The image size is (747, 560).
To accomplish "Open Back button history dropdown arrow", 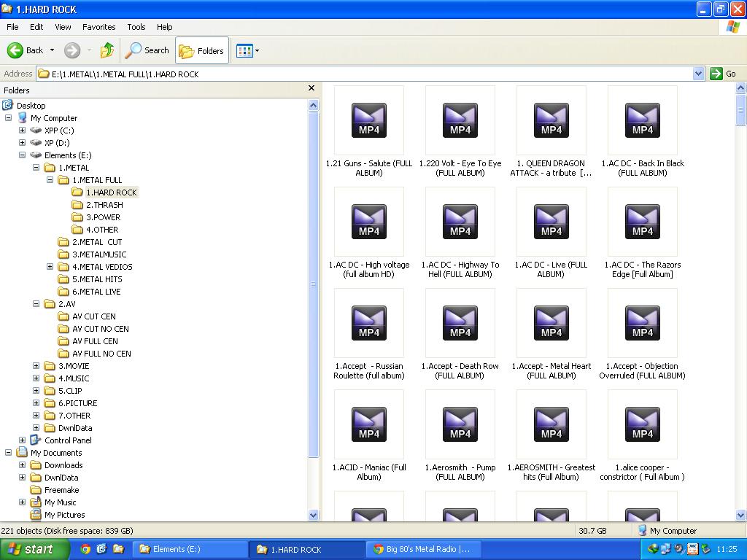I will (52, 50).
